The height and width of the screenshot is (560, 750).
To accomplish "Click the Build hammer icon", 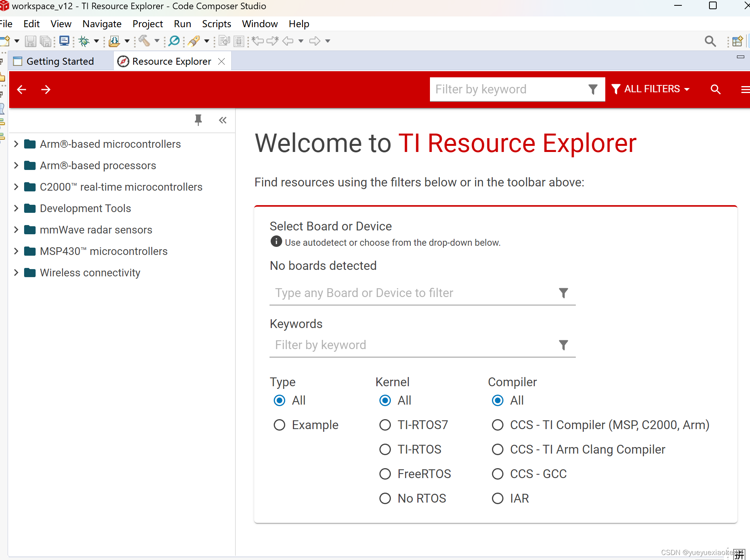I will click(x=144, y=41).
